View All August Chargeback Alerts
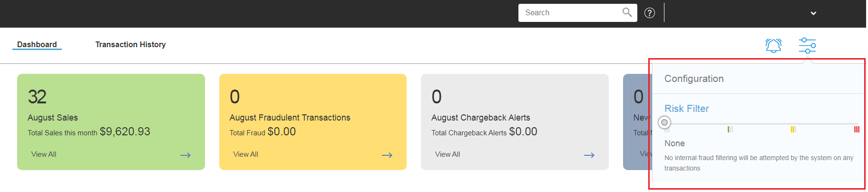The height and width of the screenshot is (192, 868). [448, 154]
